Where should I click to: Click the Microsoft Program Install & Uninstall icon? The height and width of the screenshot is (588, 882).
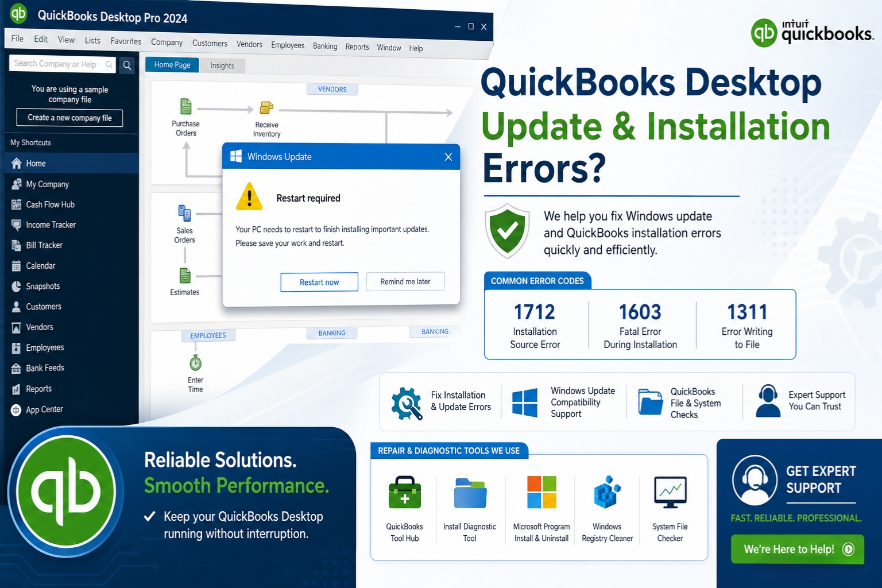[x=541, y=492]
